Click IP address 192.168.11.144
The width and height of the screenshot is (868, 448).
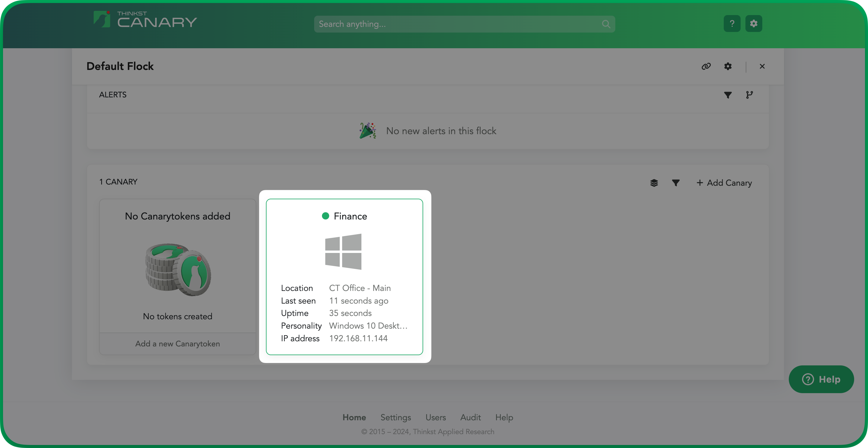pos(358,338)
